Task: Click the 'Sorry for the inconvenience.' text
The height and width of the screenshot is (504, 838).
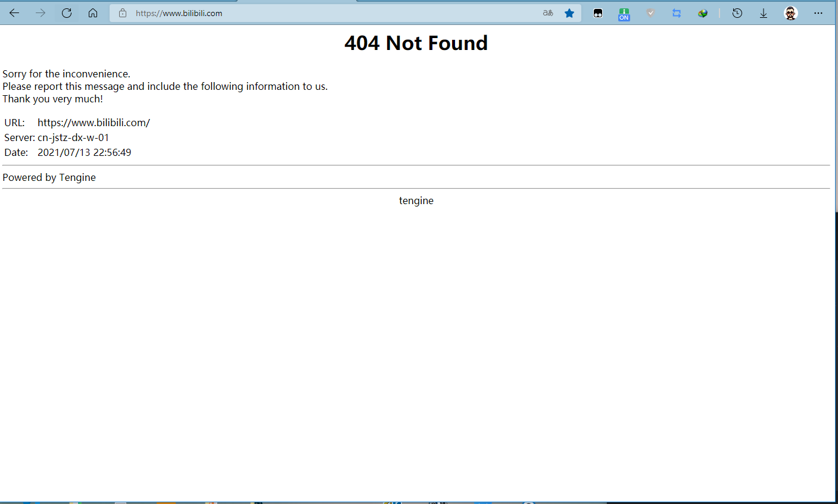Action: [x=66, y=74]
